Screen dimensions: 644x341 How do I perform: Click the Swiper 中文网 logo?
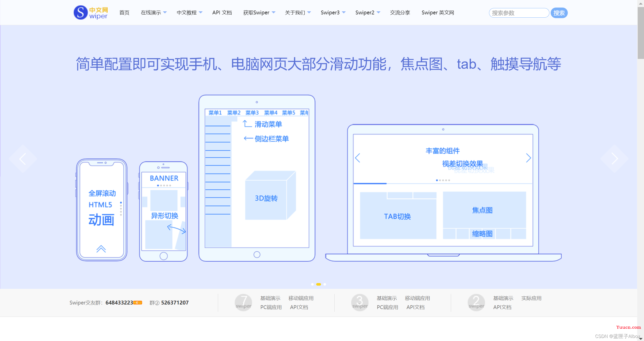[x=91, y=13]
